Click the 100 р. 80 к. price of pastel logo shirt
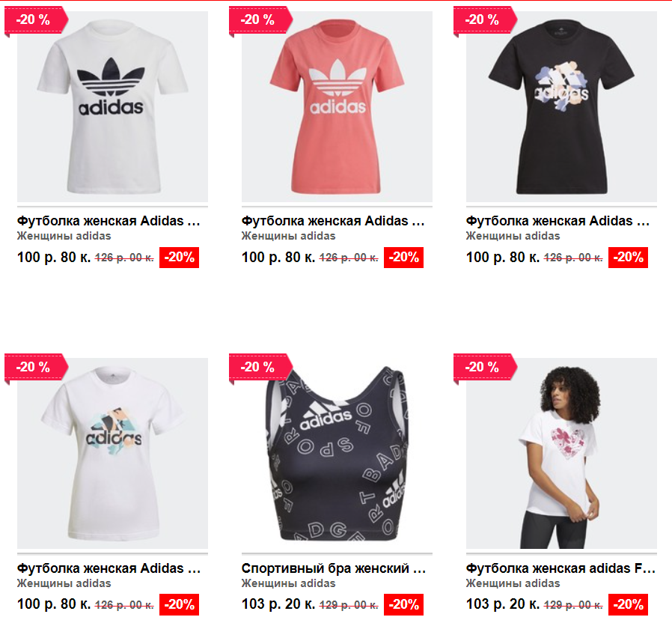The image size is (672, 629). click(54, 604)
